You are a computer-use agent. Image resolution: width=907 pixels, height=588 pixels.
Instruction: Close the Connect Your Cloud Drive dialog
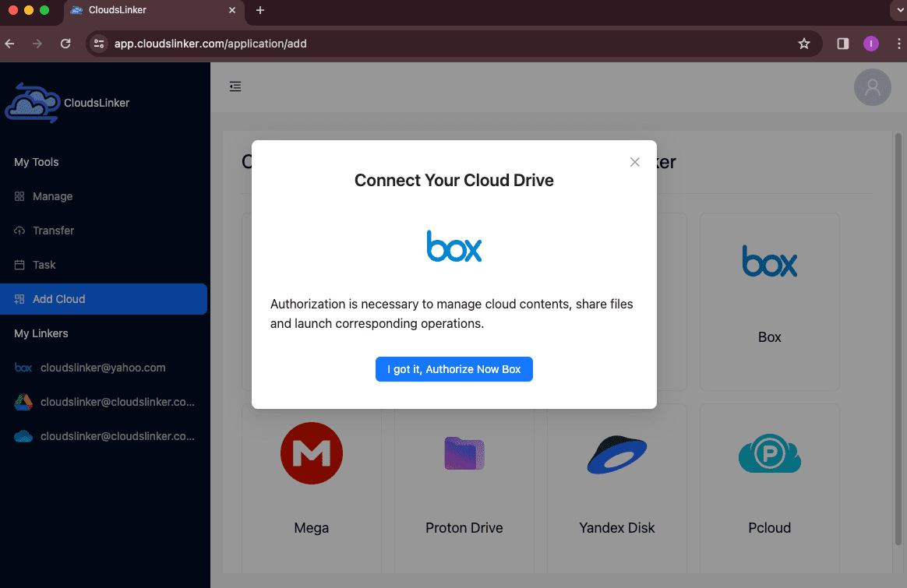point(634,162)
